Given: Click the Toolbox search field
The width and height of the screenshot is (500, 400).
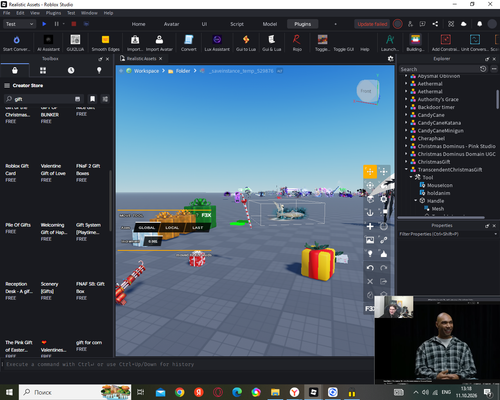Looking at the screenshot, I should [43, 99].
